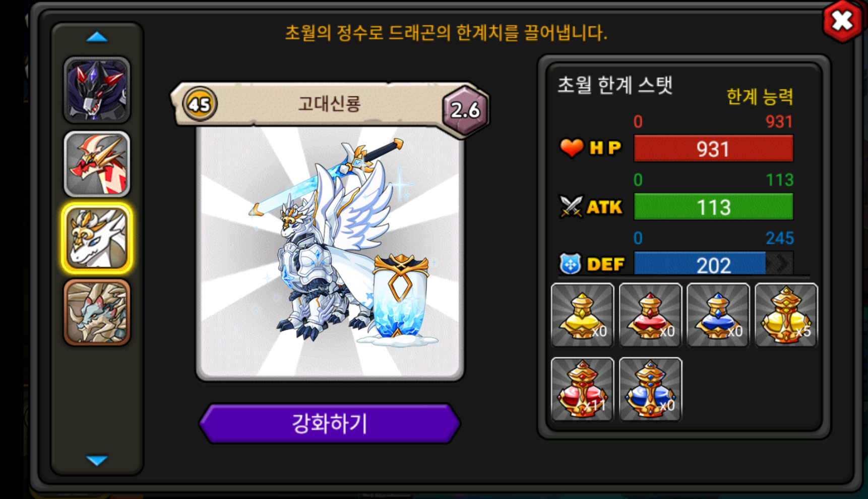Select the highlighted white dragon portrait
868x499 pixels.
(x=97, y=238)
